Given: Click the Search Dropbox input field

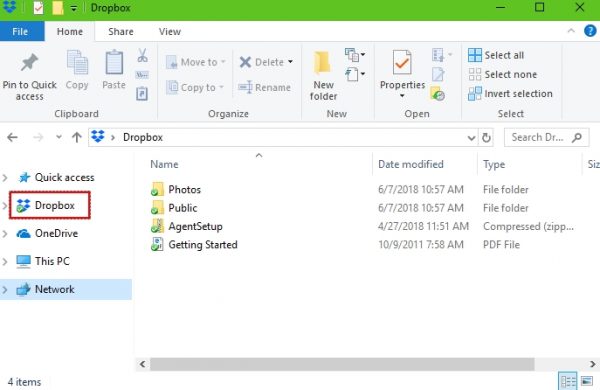Looking at the screenshot, I should [547, 137].
